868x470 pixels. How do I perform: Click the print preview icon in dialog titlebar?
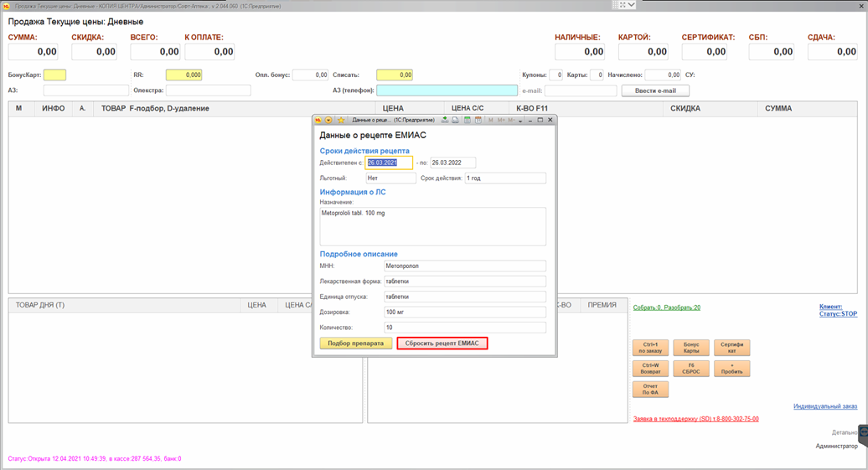pyautogui.click(x=455, y=121)
